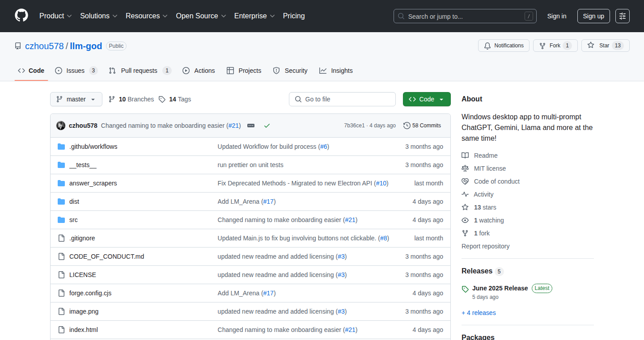The image size is (644, 340).
Task: Star the llm-god repository
Action: click(x=606, y=46)
